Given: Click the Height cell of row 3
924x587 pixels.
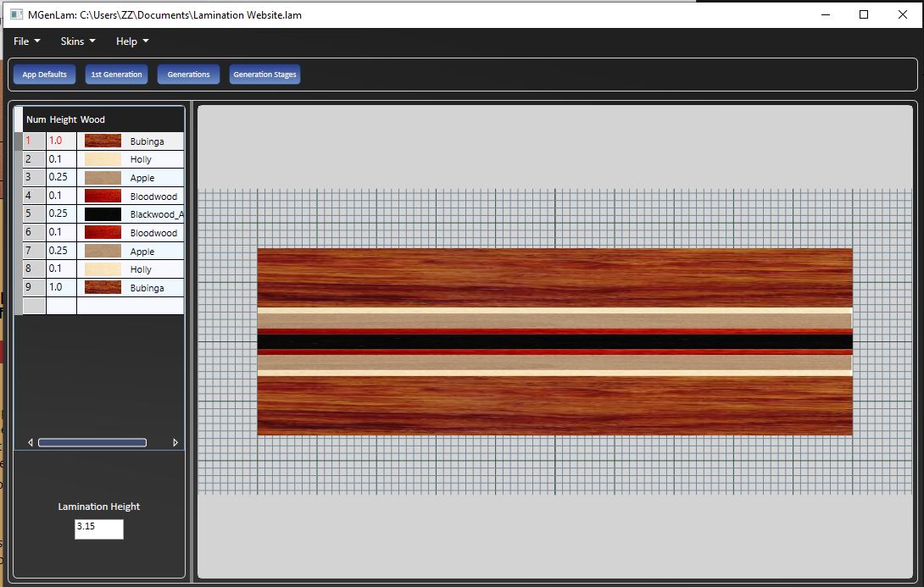Looking at the screenshot, I should 61,178.
